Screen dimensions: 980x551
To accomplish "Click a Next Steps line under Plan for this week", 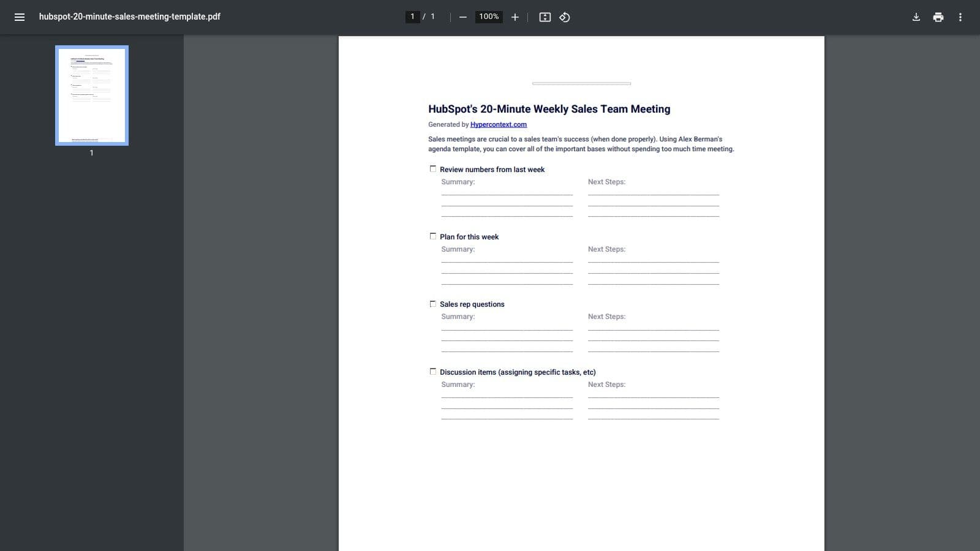I will click(653, 261).
